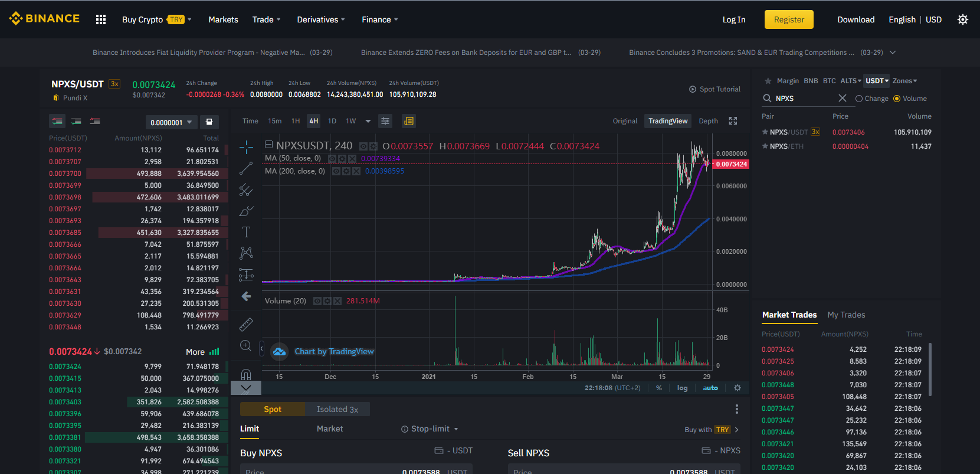Screen dimensions: 980x474
Task: Select the 1D chart interval
Action: click(332, 121)
